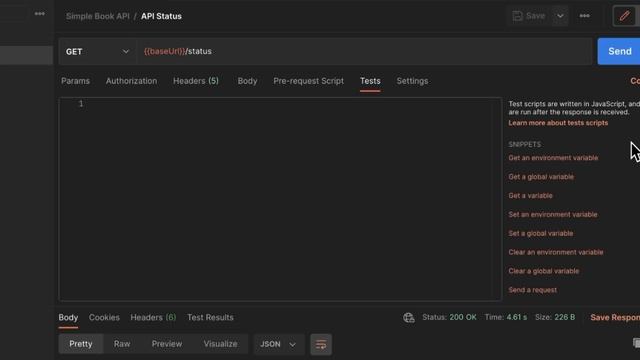The height and width of the screenshot is (360, 640).
Task: Insert the Clear a global variable snippet
Action: click(x=544, y=271)
